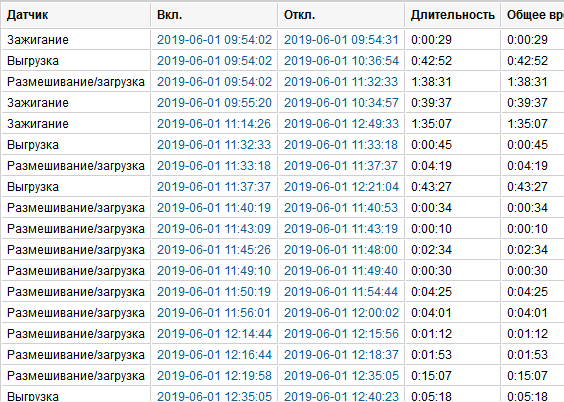
Task: Open off-time link 2019-06-01 09:54:31
Action: pyautogui.click(x=341, y=40)
